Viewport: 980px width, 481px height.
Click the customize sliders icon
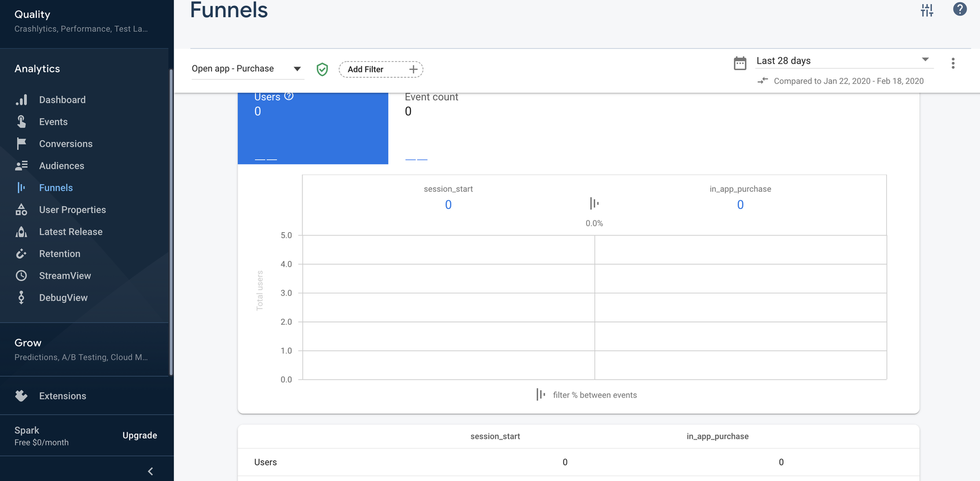(927, 10)
